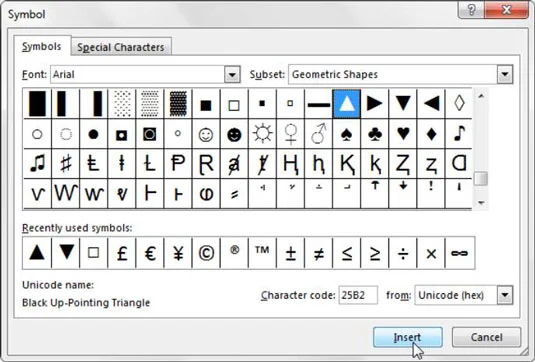This screenshot has width=535, height=362.
Task: Select the white diamond lozenge symbol
Action: click(459, 104)
